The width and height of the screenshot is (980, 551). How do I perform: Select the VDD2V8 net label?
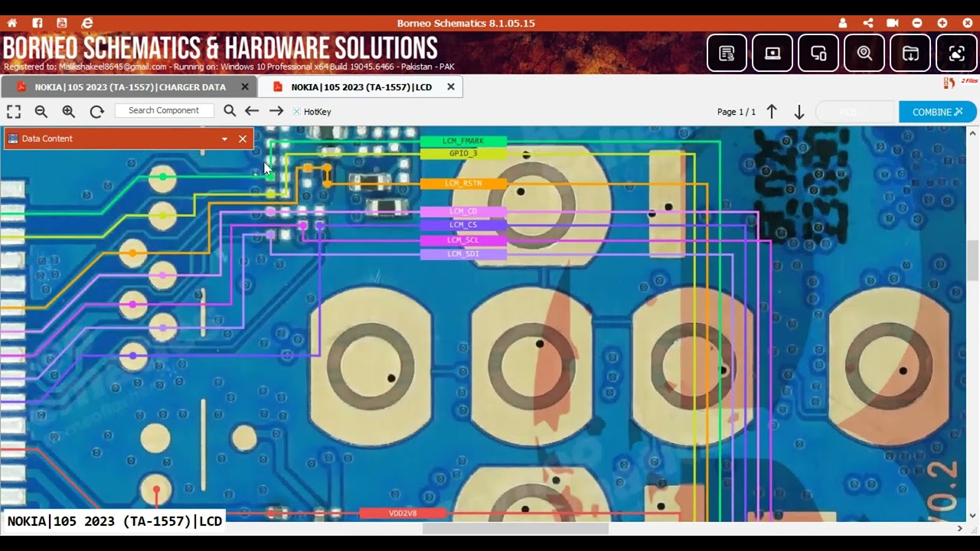point(403,514)
